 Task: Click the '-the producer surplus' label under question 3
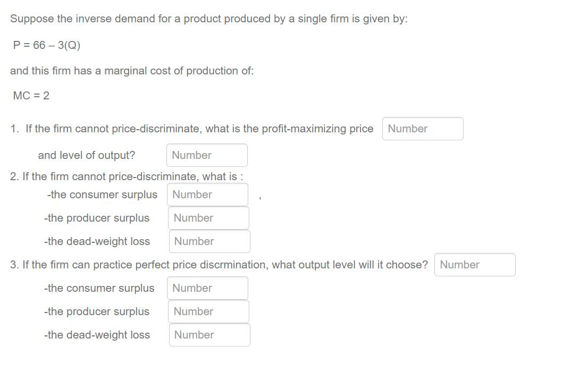pyautogui.click(x=96, y=311)
